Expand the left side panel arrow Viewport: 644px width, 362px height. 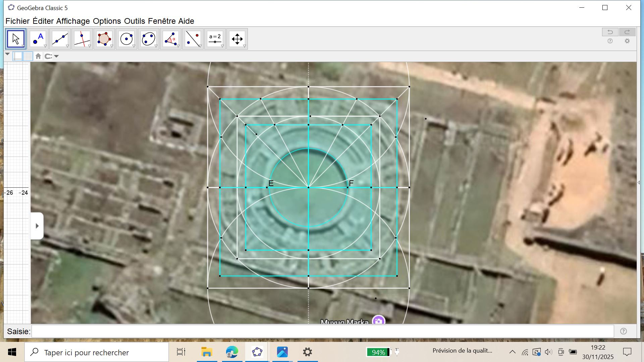click(x=37, y=226)
